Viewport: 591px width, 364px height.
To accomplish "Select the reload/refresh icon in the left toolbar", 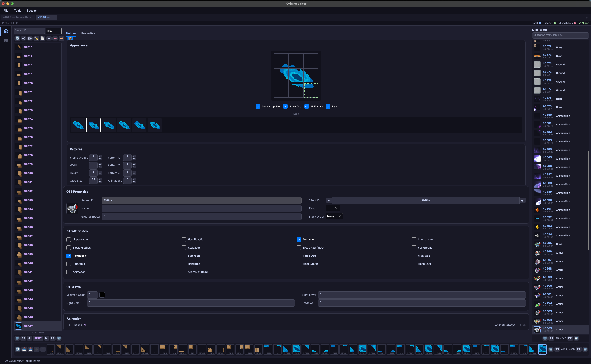I will pos(17,38).
